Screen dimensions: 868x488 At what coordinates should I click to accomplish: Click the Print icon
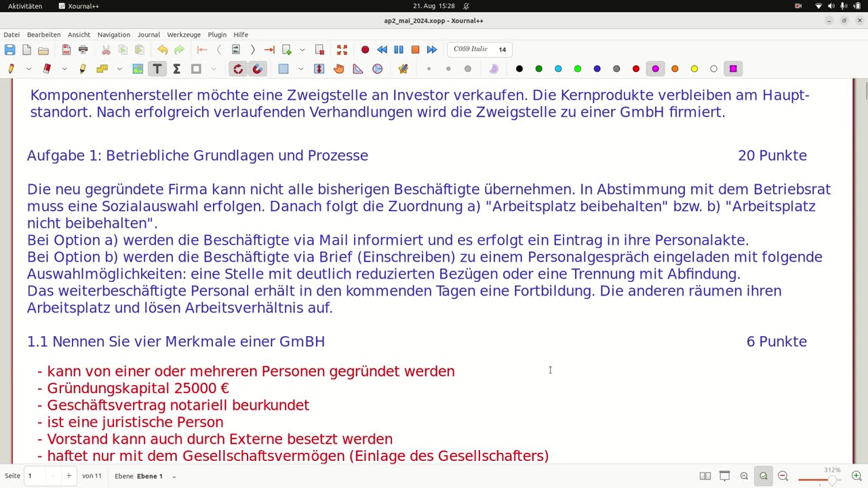pyautogui.click(x=83, y=49)
